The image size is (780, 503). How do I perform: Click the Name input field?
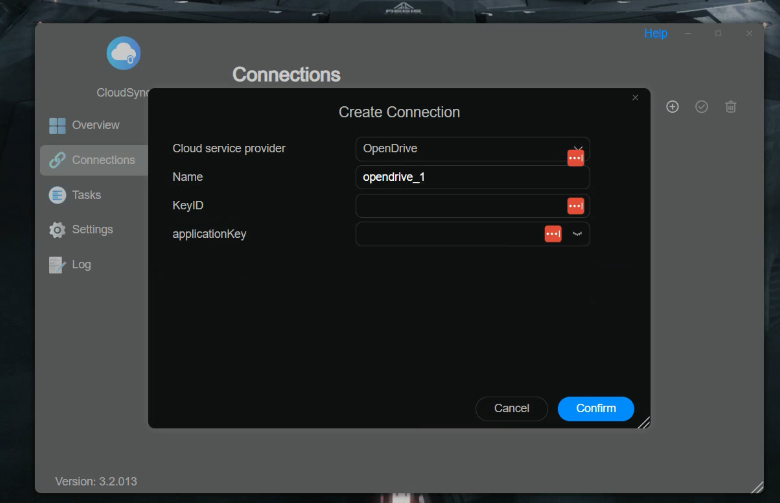473,177
